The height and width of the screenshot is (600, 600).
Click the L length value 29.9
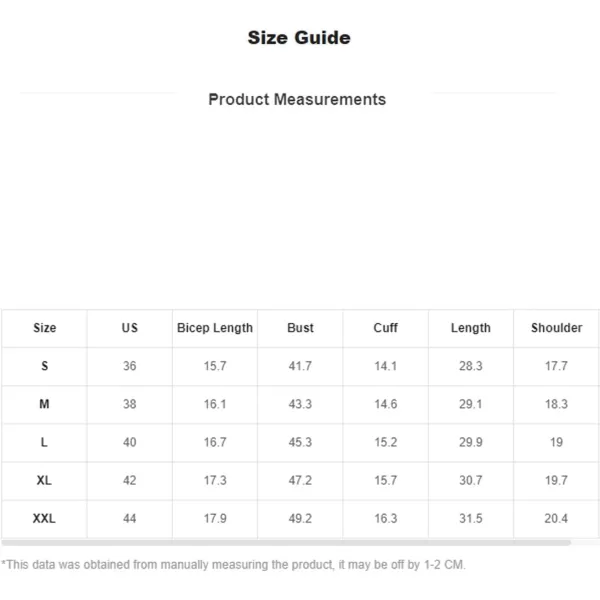(x=471, y=442)
